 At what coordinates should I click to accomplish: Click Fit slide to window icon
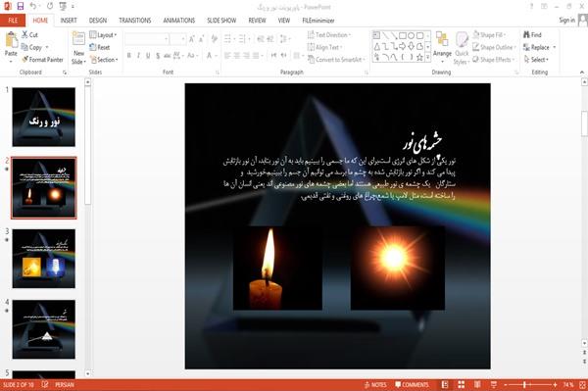[582, 384]
